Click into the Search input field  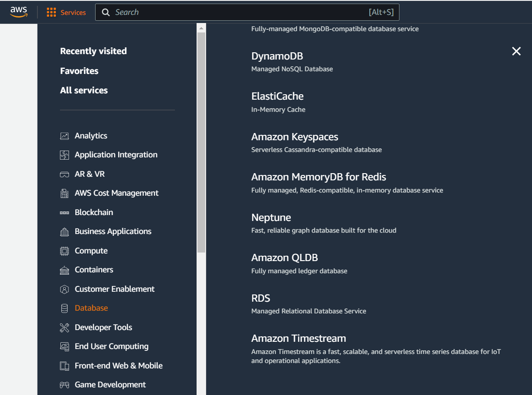247,13
